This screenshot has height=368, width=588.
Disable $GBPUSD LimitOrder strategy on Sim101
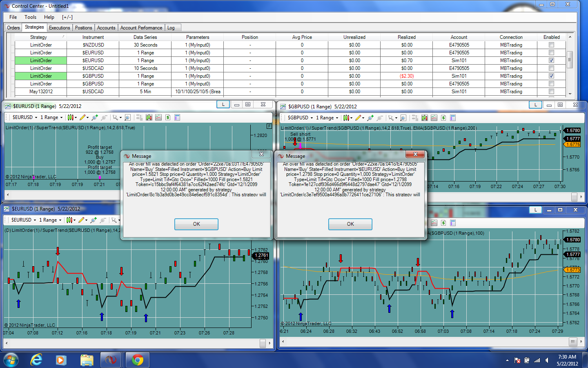pyautogui.click(x=552, y=76)
